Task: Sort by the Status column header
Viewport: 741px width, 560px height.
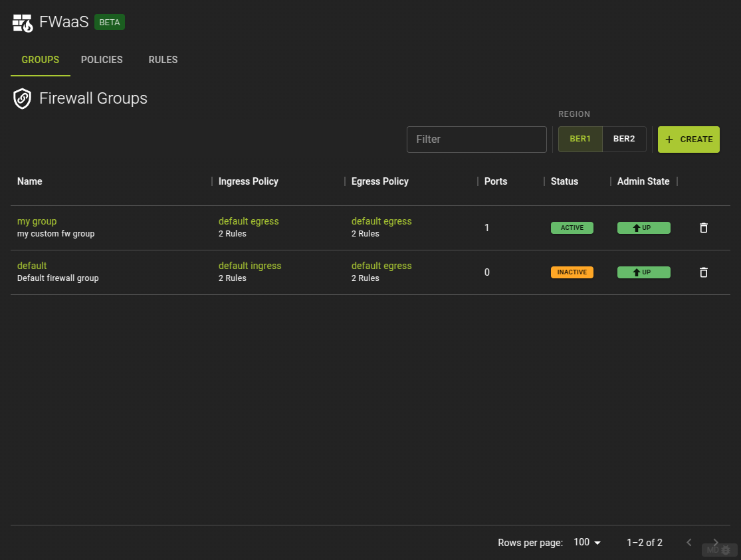Action: [x=564, y=181]
